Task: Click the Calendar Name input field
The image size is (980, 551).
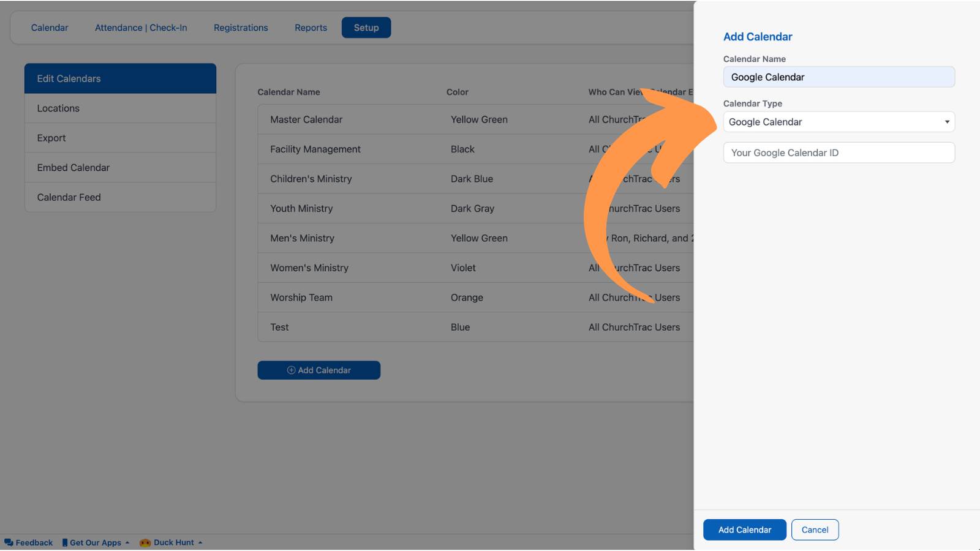Action: pos(839,77)
